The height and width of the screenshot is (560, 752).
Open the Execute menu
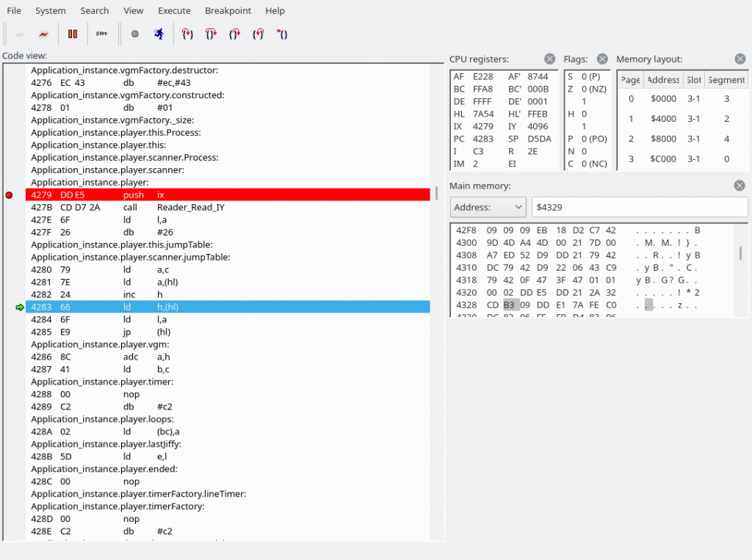click(x=174, y=10)
